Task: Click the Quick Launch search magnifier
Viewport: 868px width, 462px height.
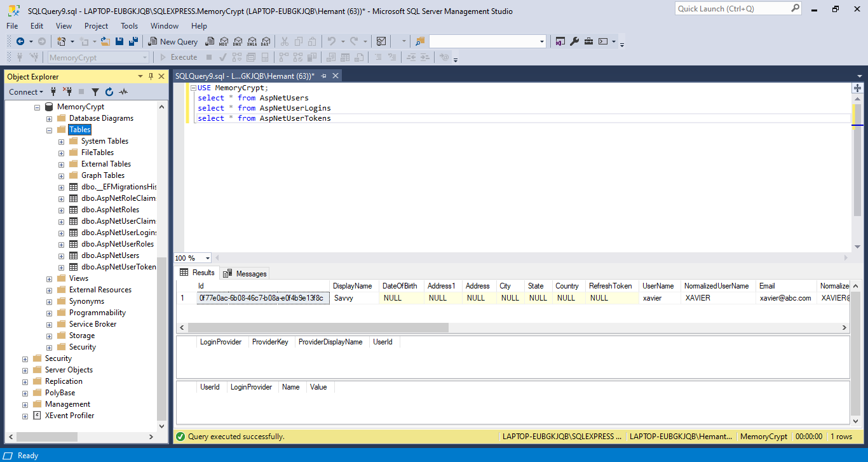Action: (795, 8)
